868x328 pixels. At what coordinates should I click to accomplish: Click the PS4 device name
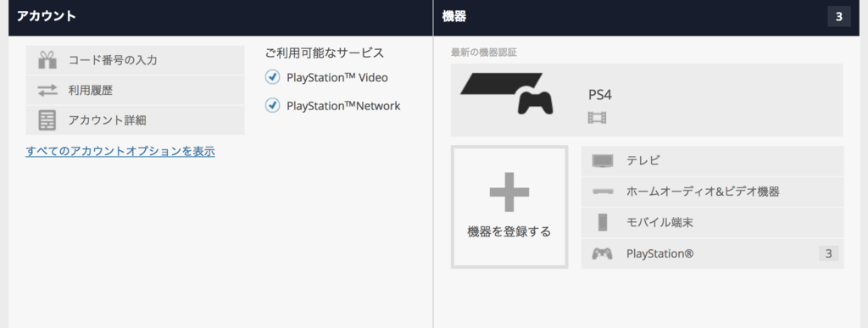(x=600, y=95)
